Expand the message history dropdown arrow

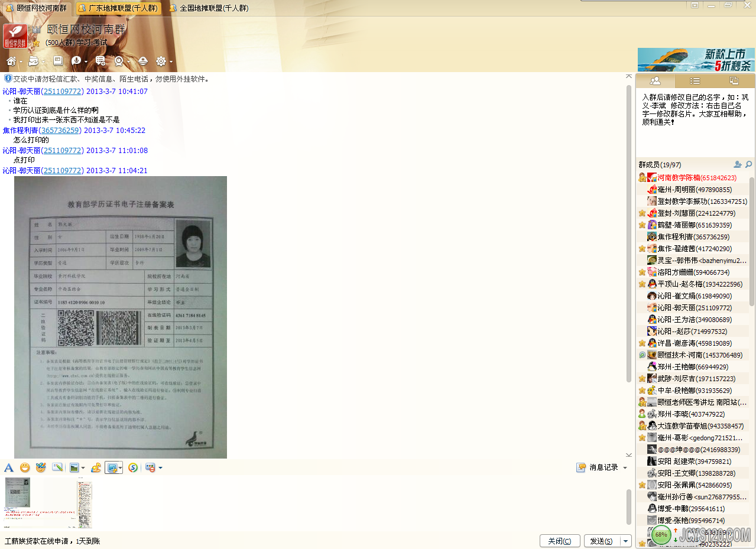pos(625,468)
